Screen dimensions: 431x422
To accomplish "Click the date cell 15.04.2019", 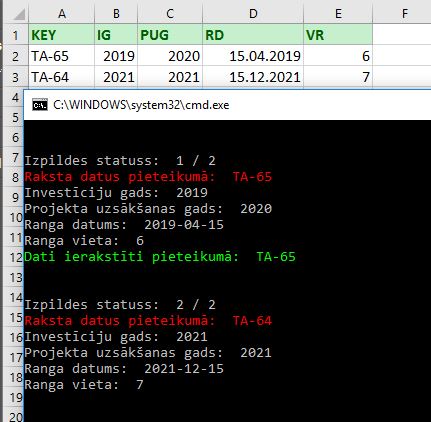I will [x=253, y=56].
